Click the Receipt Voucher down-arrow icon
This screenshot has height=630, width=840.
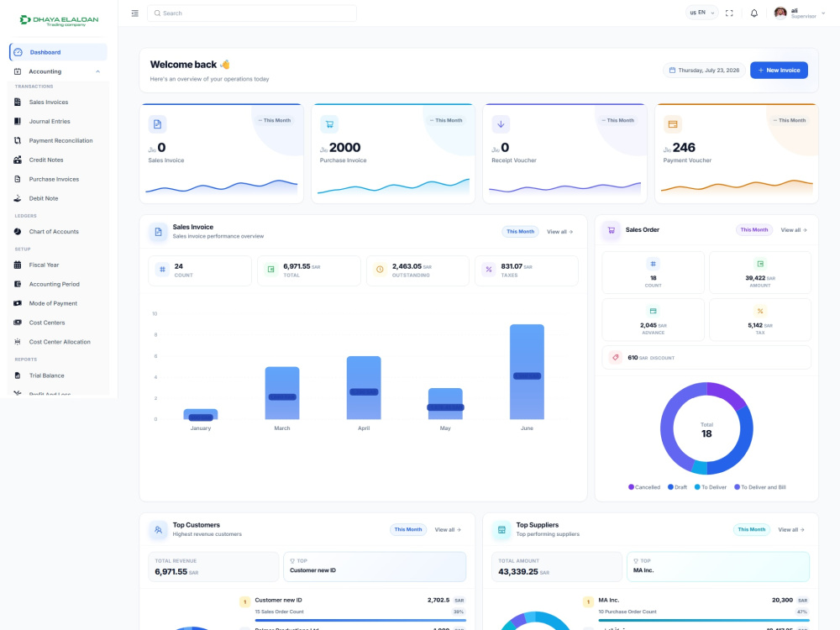[501, 124]
